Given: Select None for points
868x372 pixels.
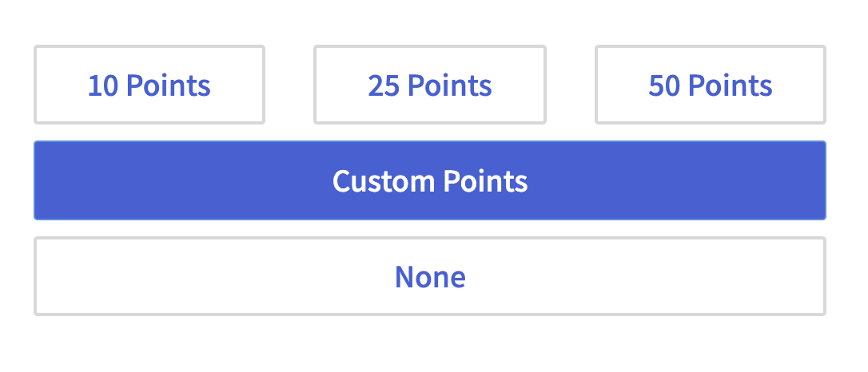Looking at the screenshot, I should [430, 276].
